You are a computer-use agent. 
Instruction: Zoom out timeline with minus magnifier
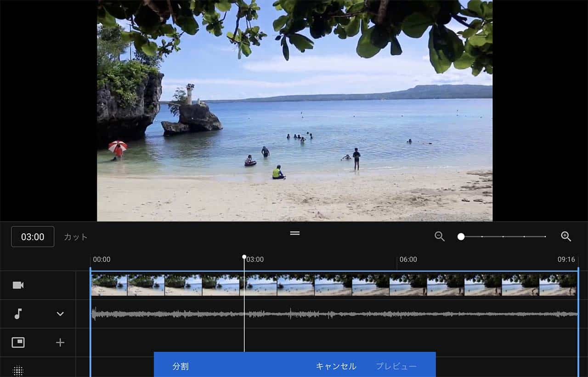pyautogui.click(x=440, y=236)
